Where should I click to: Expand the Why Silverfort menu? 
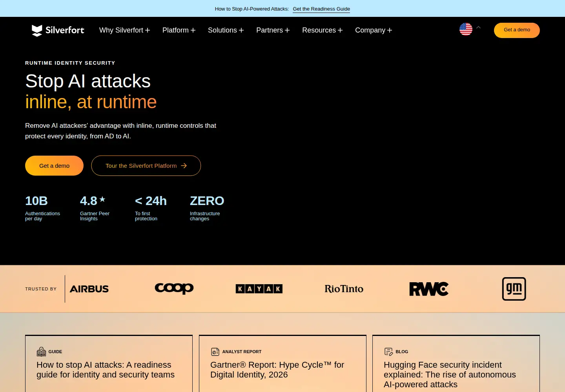(x=124, y=30)
